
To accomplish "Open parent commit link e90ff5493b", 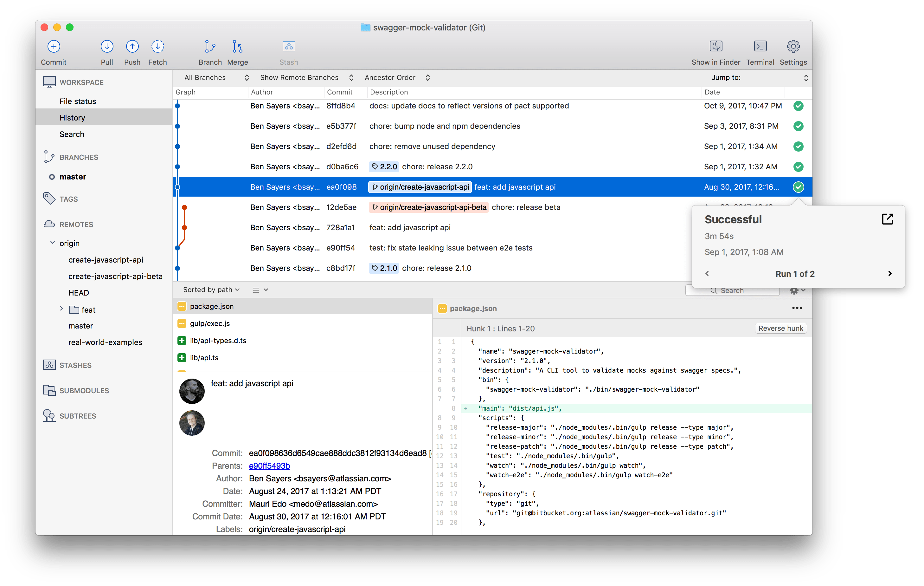I will (269, 466).
